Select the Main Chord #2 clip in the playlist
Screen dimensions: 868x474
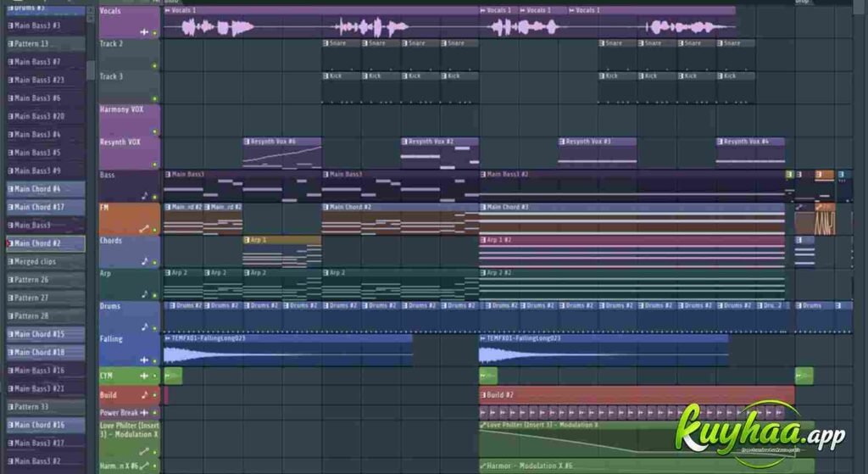tap(400, 220)
